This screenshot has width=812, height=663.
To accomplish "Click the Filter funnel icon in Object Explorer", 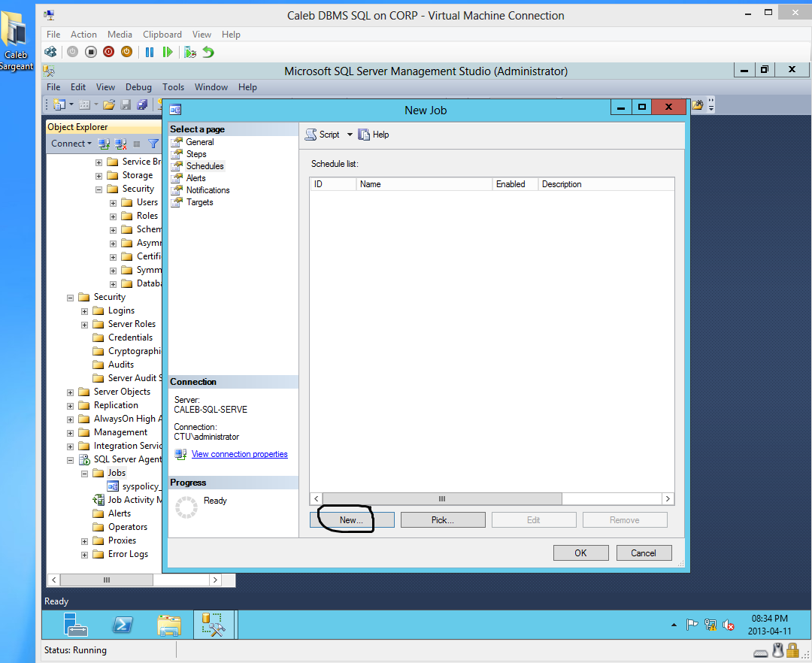I will point(153,144).
